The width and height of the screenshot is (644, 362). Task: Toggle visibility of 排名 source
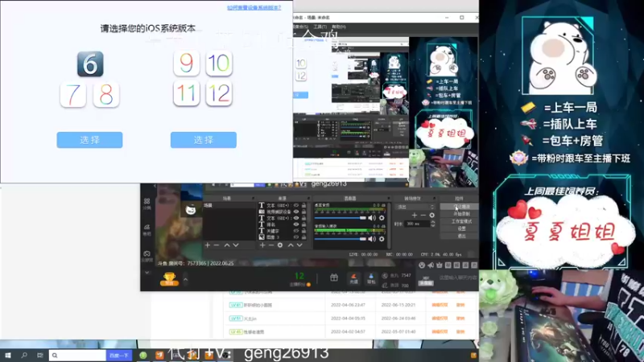point(296,224)
